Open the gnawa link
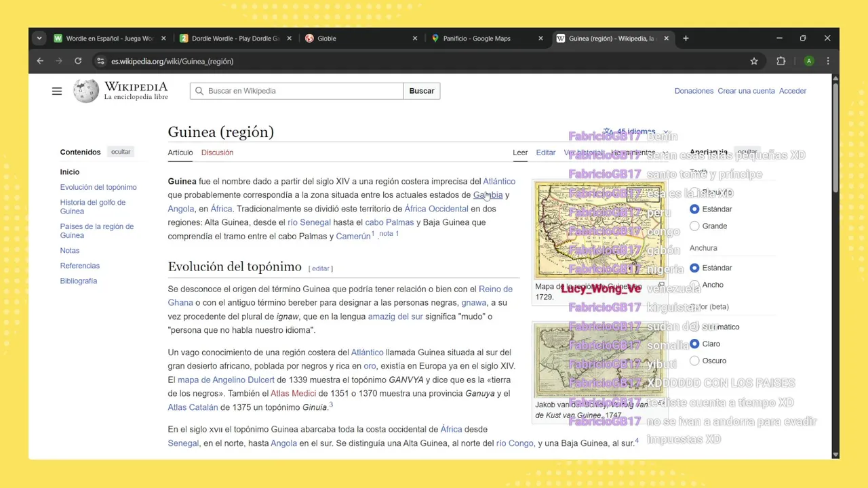 474,303
